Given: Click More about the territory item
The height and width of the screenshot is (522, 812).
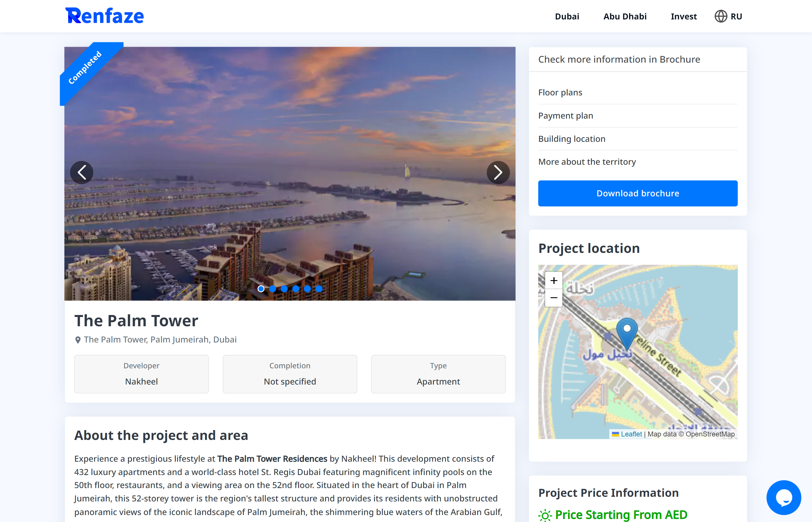Looking at the screenshot, I should tap(638, 162).
